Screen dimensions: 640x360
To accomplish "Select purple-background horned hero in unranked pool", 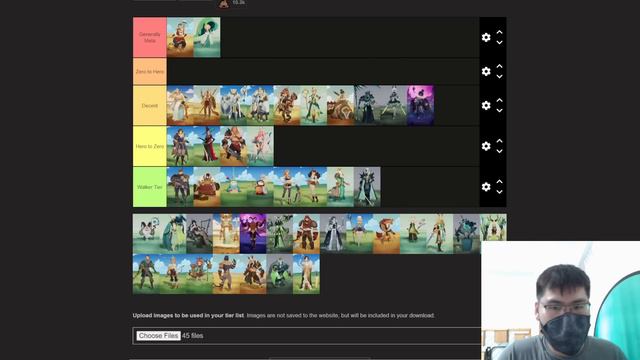I will tap(253, 233).
